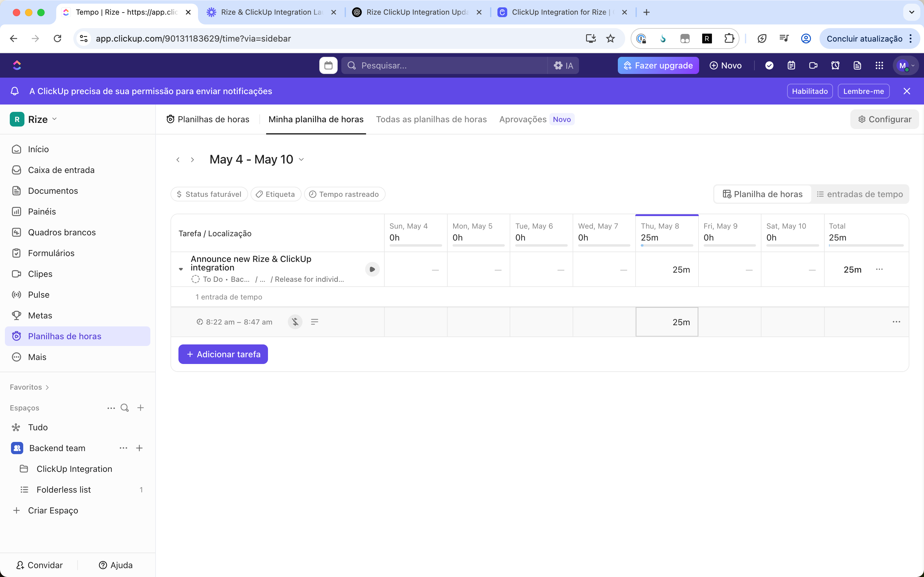
Task: Open the Clipes section in sidebar
Action: pyautogui.click(x=40, y=274)
